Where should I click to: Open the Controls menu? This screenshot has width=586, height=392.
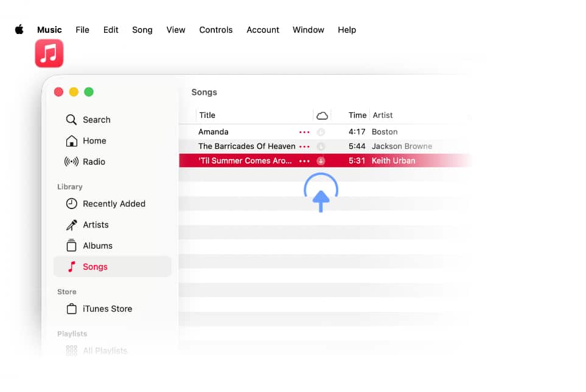point(215,30)
